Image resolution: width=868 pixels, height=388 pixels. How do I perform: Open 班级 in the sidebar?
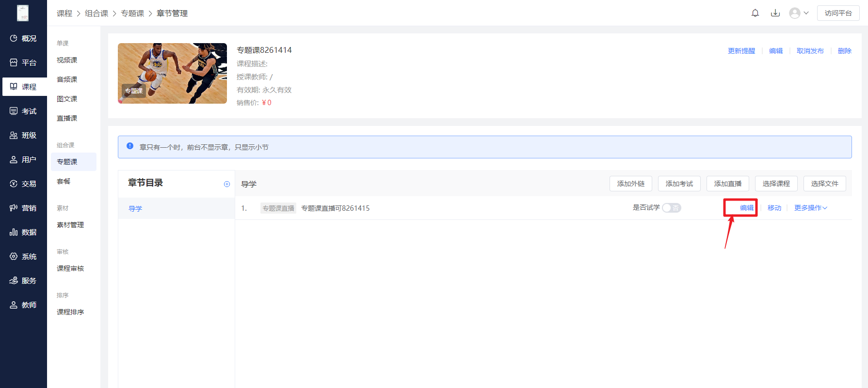(x=23, y=135)
